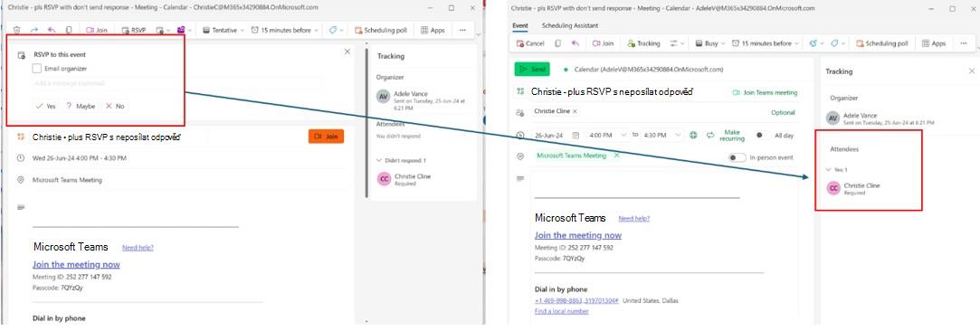Collapse the Yes: 1 attendees group
980x331 pixels.
[x=830, y=169]
